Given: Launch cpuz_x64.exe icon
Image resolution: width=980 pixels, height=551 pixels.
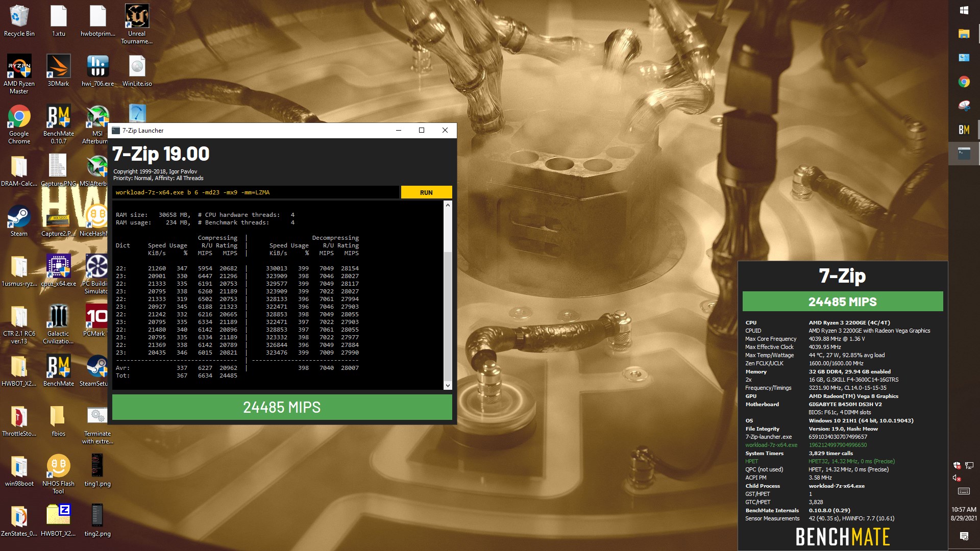Looking at the screenshot, I should click(x=58, y=271).
